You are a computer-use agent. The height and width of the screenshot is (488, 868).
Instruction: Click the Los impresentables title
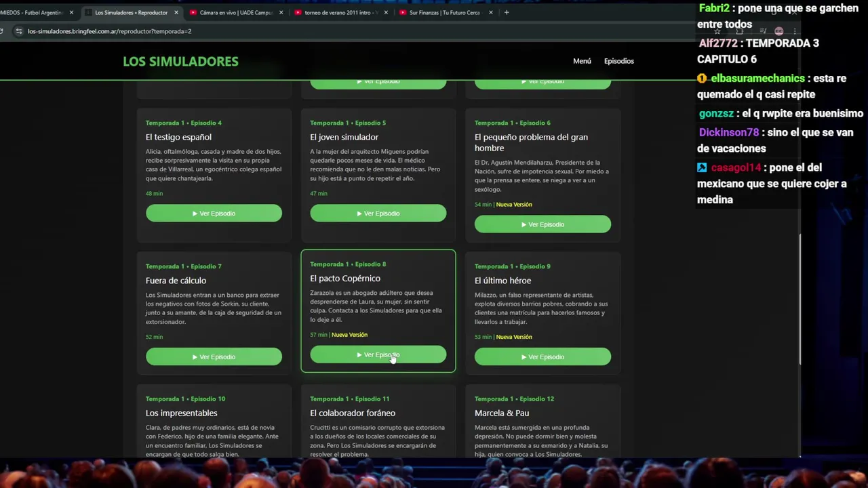[181, 413]
